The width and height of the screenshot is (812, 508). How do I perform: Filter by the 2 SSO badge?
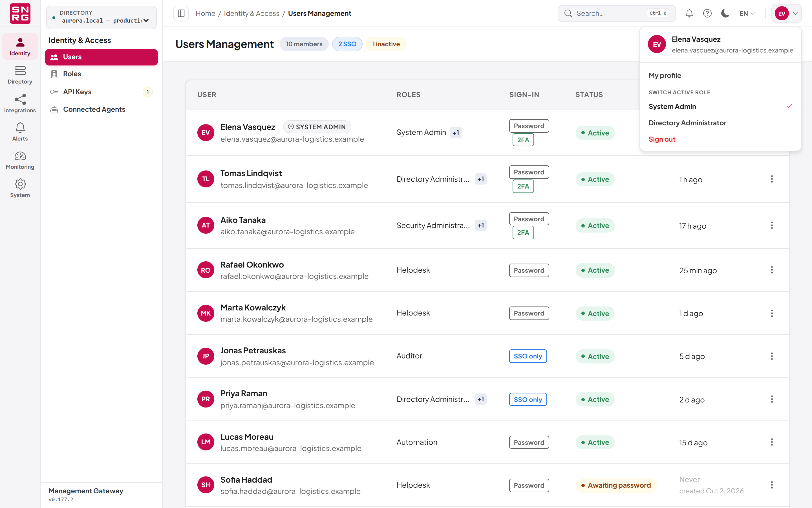tap(347, 44)
